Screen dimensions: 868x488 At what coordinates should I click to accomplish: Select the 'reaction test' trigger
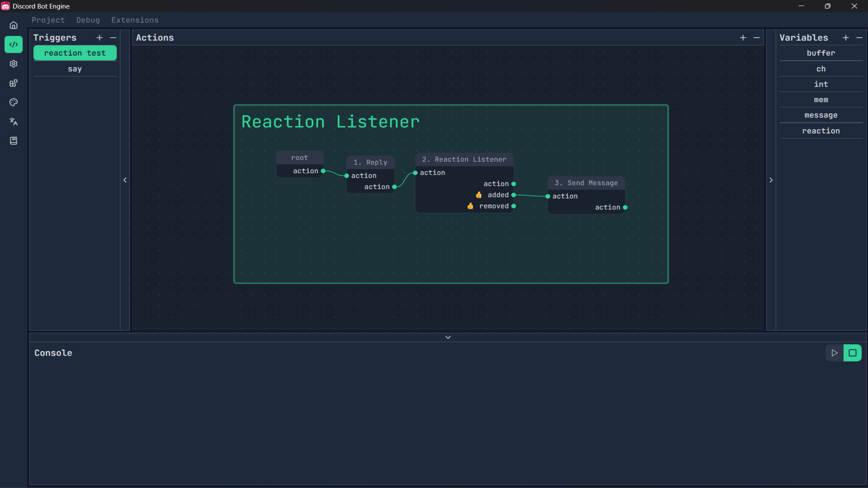click(x=75, y=53)
